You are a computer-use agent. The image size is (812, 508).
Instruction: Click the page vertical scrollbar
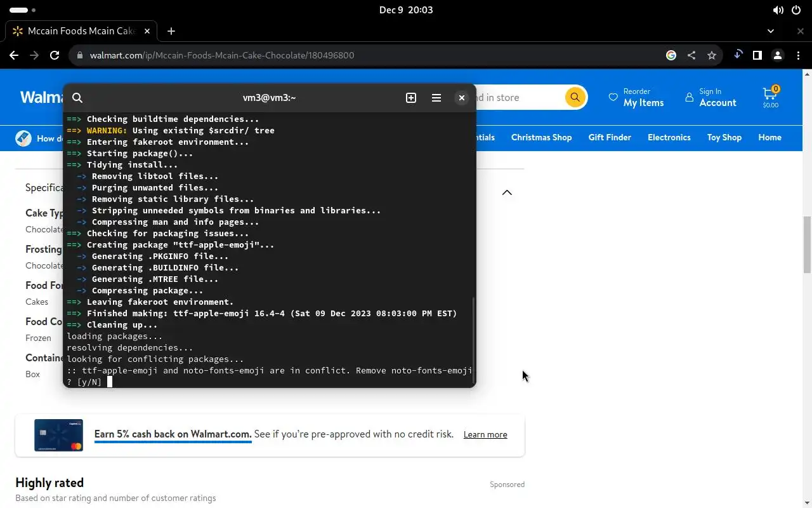tap(807, 244)
